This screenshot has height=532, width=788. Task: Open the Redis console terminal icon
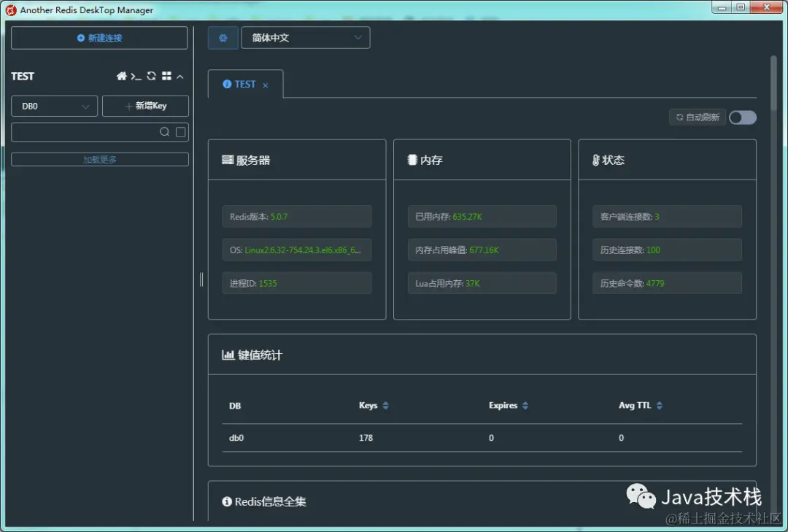point(136,77)
